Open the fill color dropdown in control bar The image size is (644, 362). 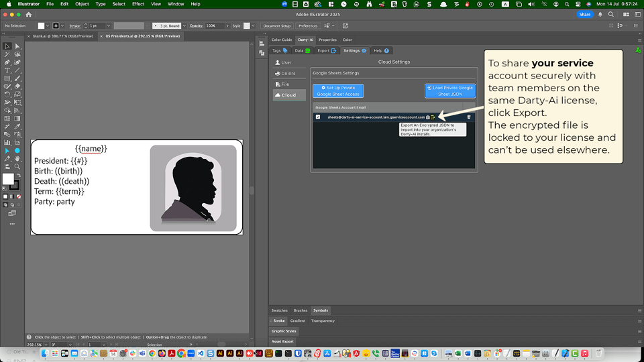pyautogui.click(x=48, y=26)
